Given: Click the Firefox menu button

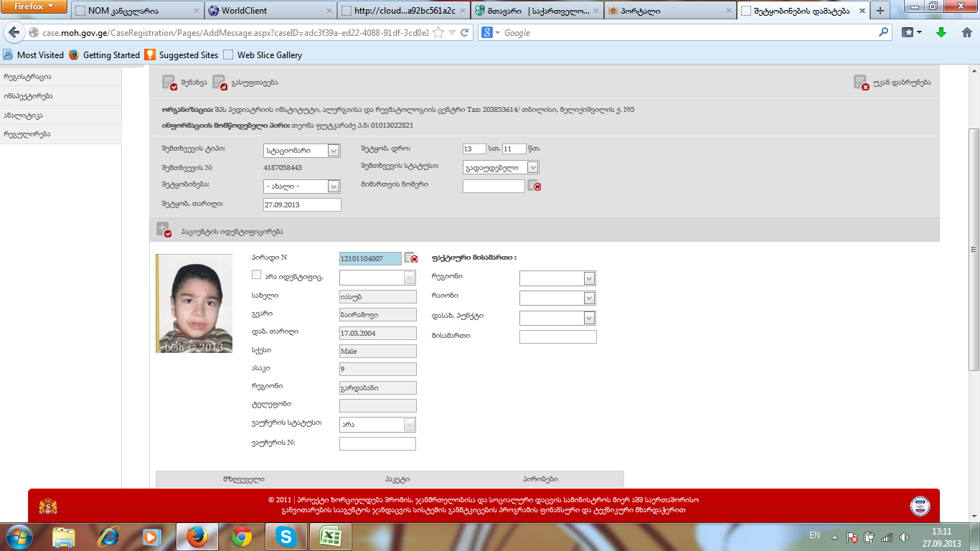Looking at the screenshot, I should tap(34, 7).
